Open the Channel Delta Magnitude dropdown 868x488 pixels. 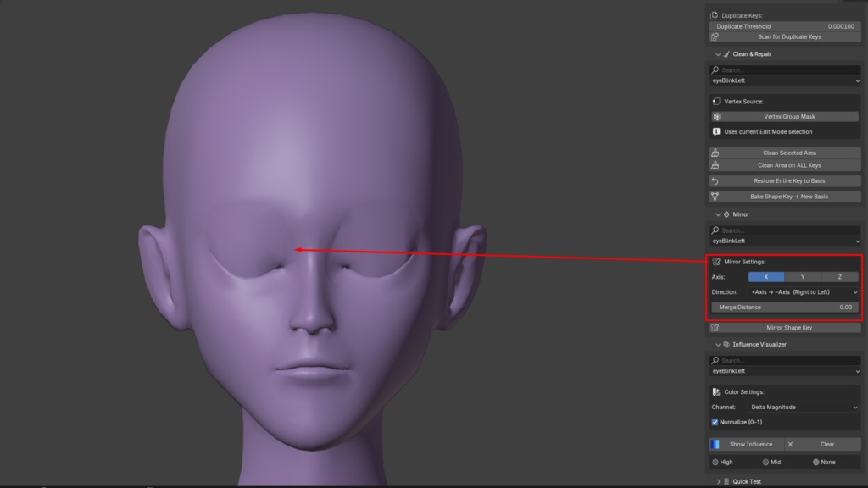click(x=804, y=408)
